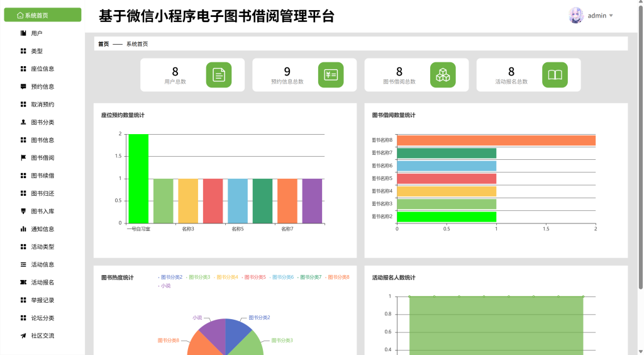This screenshot has width=644, height=355.
Task: Click the 图书名称7 axis label
Action: coord(382,153)
